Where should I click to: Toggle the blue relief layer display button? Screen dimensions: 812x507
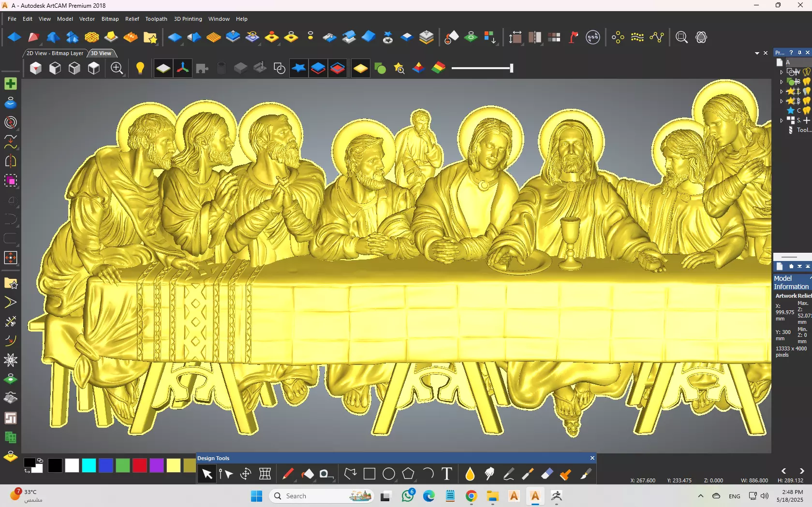click(x=318, y=69)
